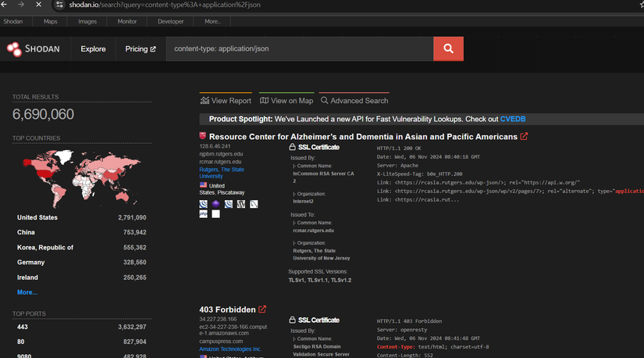Open the Monitor top menu item

click(127, 21)
